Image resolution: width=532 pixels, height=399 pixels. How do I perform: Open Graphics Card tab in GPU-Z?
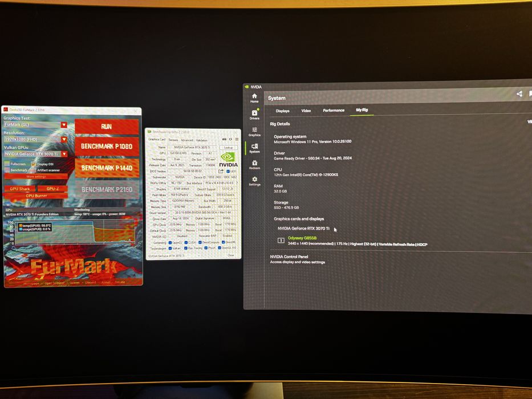click(x=157, y=140)
